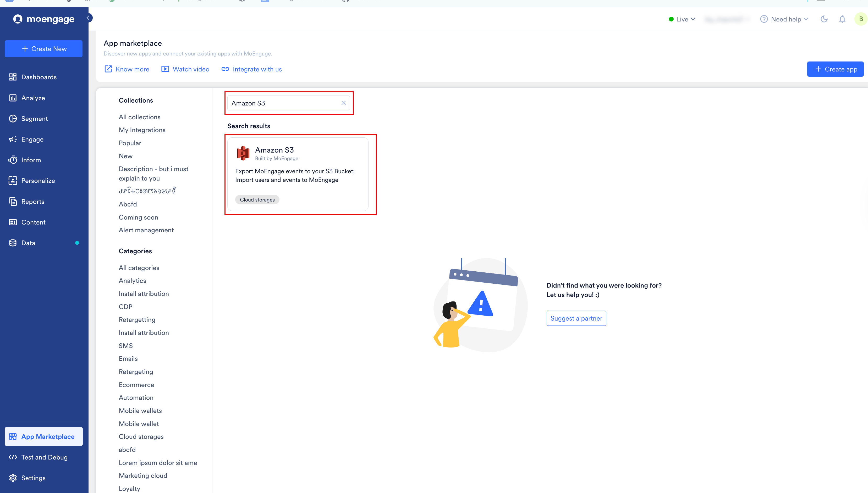868x493 pixels.
Task: Select the Coming soon collection
Action: (x=138, y=217)
